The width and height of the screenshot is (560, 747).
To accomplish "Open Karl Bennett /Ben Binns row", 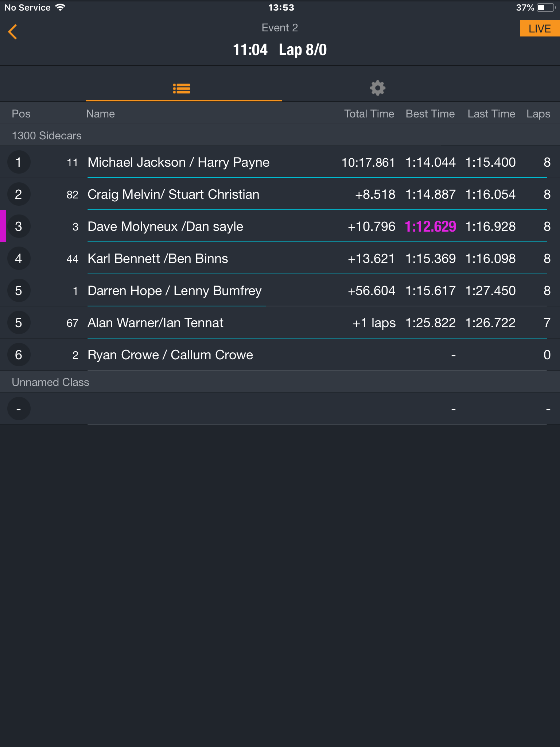I will coord(280,258).
